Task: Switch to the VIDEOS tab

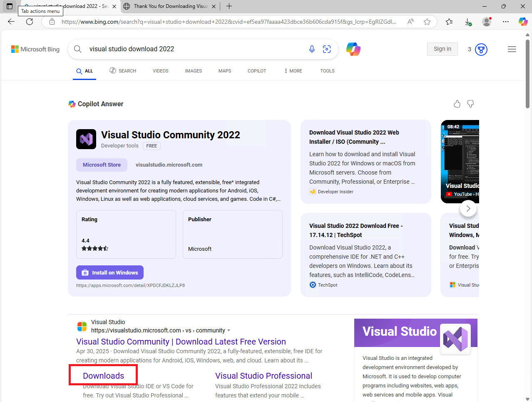Action: point(161,71)
